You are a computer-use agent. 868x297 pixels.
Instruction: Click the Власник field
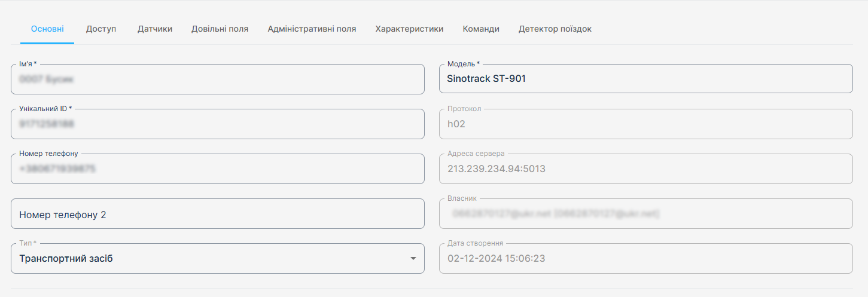pyautogui.click(x=646, y=213)
